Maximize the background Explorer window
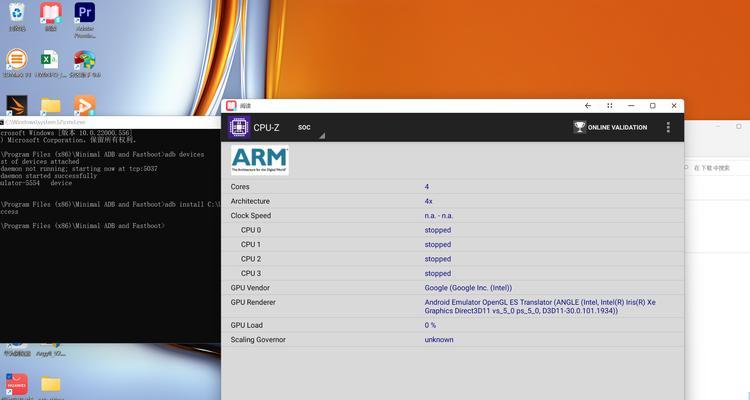The height and width of the screenshot is (400, 750). tap(739, 126)
